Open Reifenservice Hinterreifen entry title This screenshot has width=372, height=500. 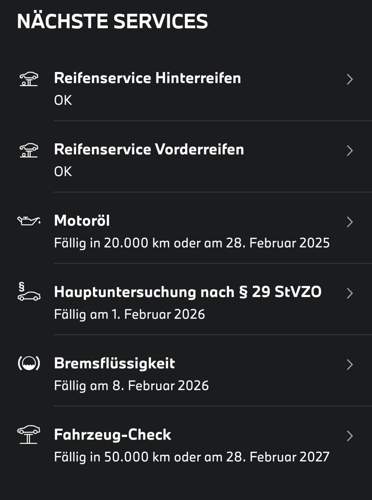tap(147, 78)
